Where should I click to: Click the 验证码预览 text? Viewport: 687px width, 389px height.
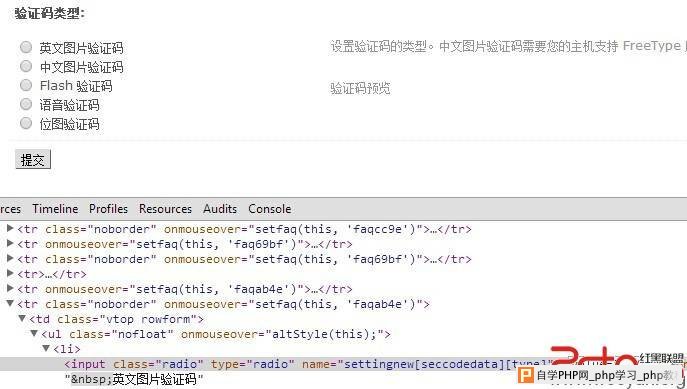[360, 88]
